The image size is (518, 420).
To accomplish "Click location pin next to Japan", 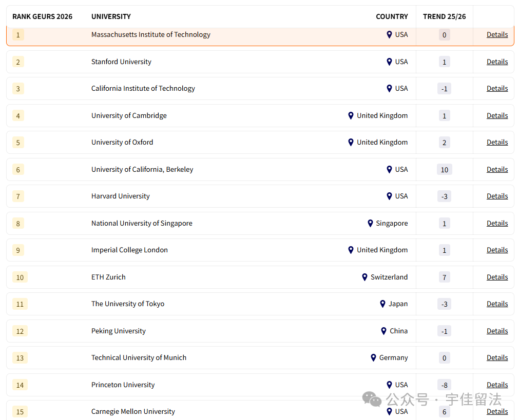I will click(x=382, y=304).
